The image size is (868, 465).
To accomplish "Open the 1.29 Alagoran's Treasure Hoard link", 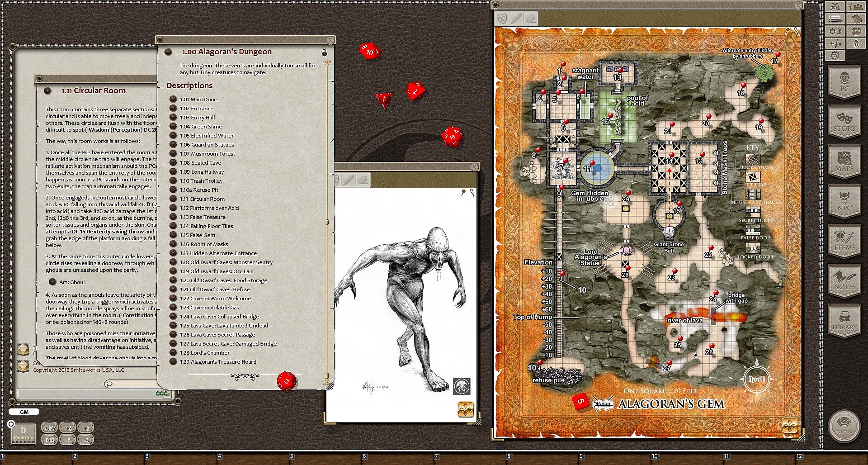I will click(x=218, y=362).
